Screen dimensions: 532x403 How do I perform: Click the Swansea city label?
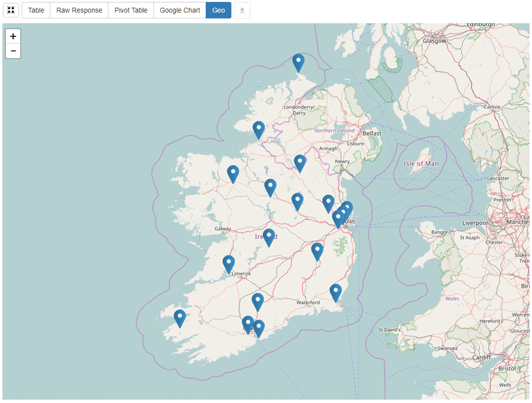447,348
